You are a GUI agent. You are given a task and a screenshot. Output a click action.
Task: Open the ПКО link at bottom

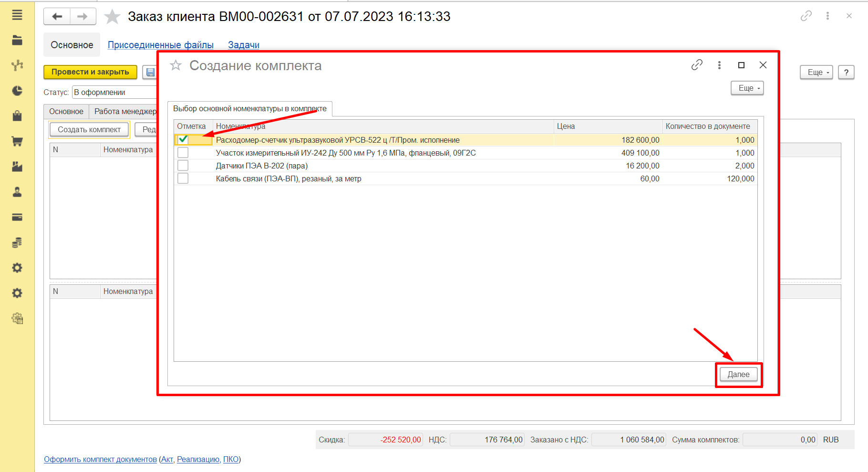[231, 460]
